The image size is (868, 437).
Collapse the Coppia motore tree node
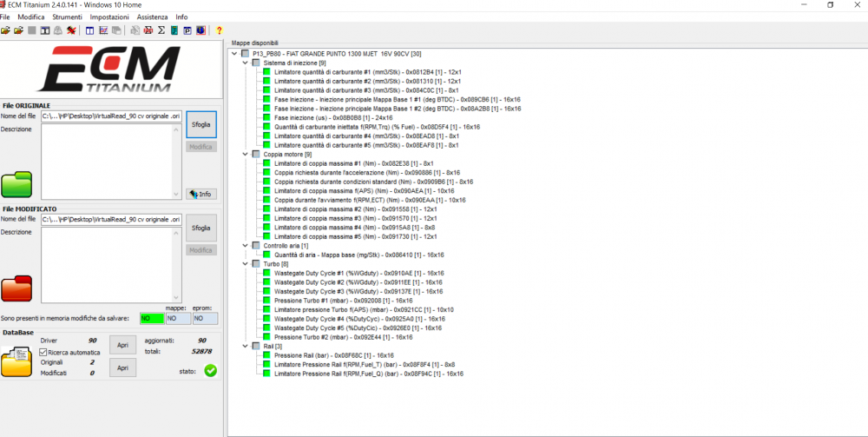(x=246, y=155)
